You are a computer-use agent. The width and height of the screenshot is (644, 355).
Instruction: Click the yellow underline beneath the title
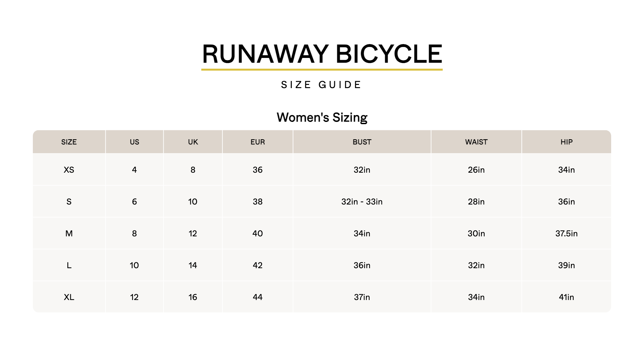pos(322,69)
